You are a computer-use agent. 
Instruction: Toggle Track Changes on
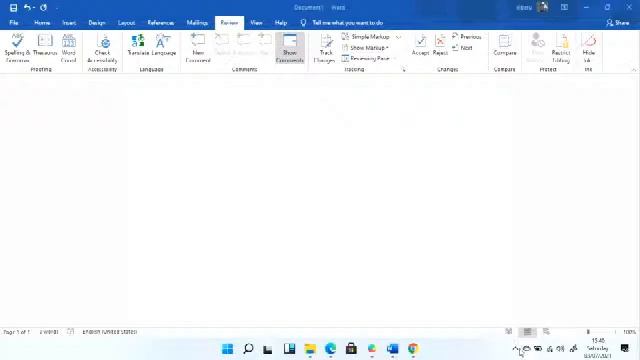325,48
